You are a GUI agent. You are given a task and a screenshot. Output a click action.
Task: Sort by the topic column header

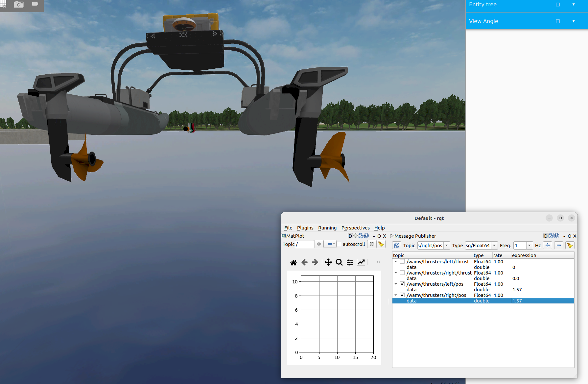coord(433,255)
